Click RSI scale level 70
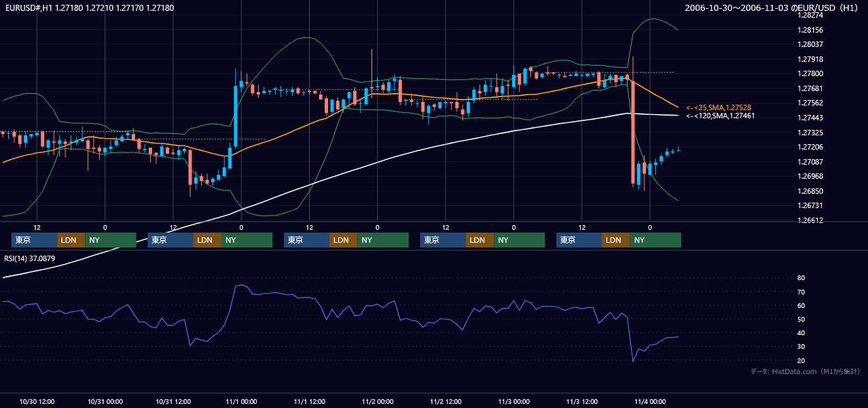 801,292
